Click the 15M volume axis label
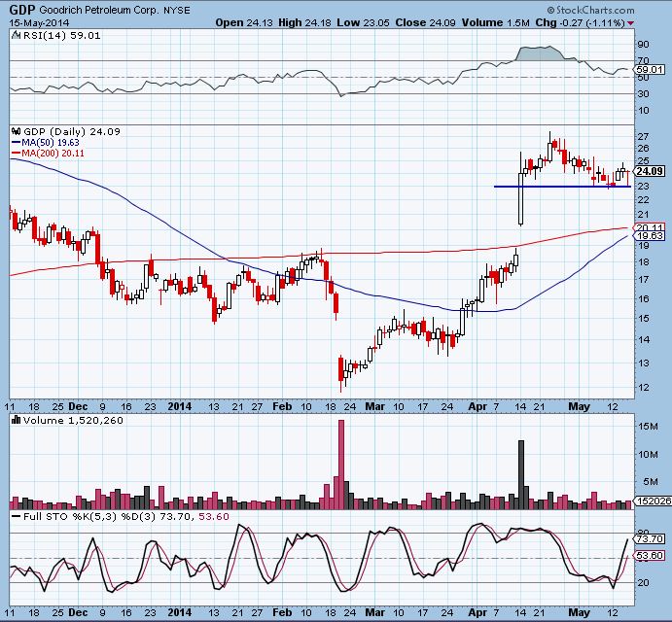This screenshot has height=622, width=672. tap(648, 427)
